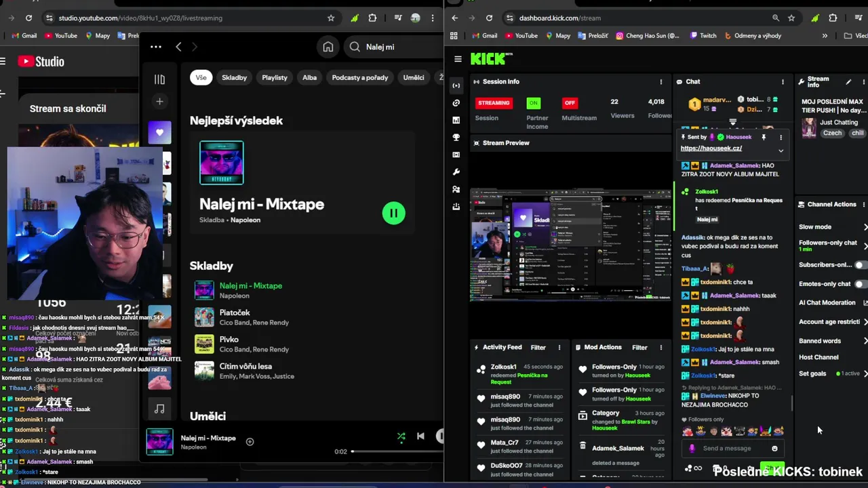This screenshot has height=488, width=868.
Task: Select Alba filter chip
Action: click(310, 77)
